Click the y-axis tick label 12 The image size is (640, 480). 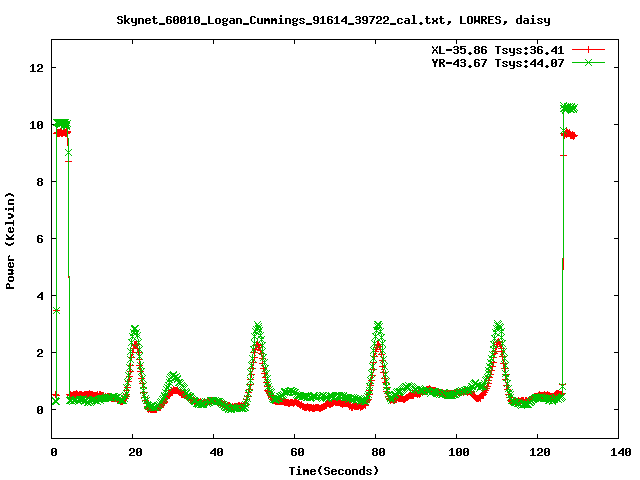[36, 68]
